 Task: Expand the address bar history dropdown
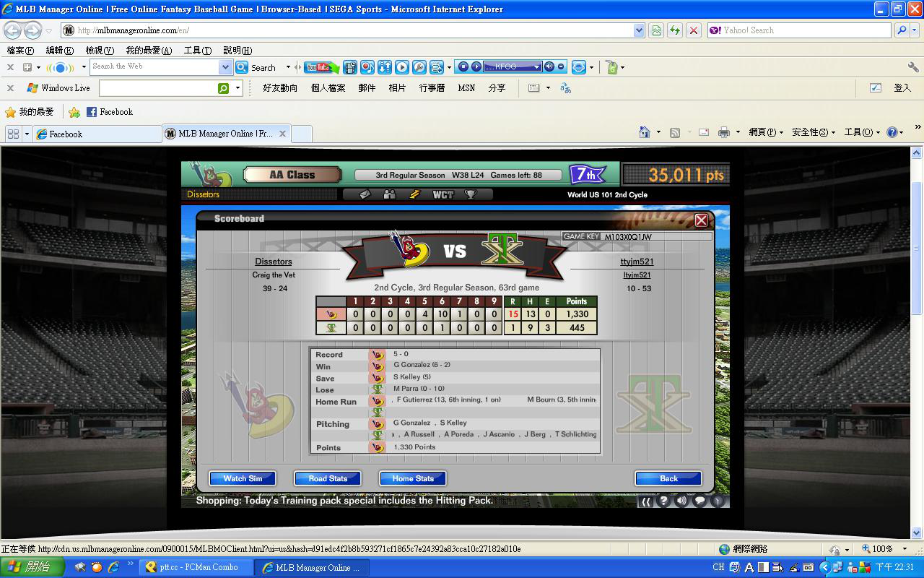(639, 30)
